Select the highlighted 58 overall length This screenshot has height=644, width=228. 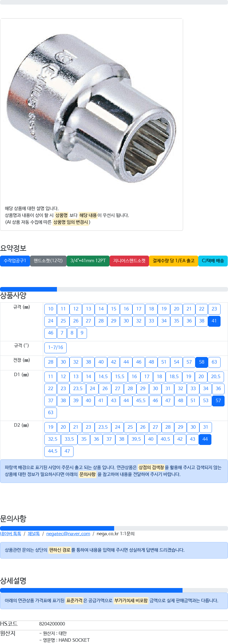pos(202,362)
